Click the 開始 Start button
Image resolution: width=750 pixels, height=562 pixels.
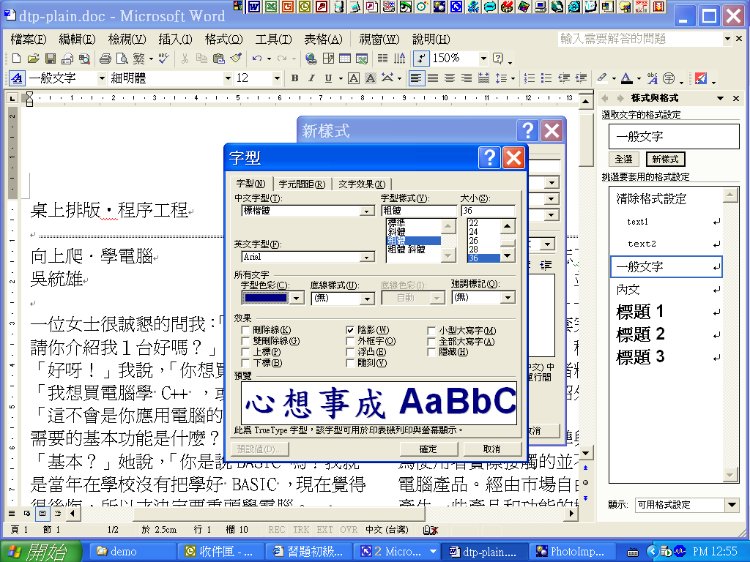pos(42,551)
